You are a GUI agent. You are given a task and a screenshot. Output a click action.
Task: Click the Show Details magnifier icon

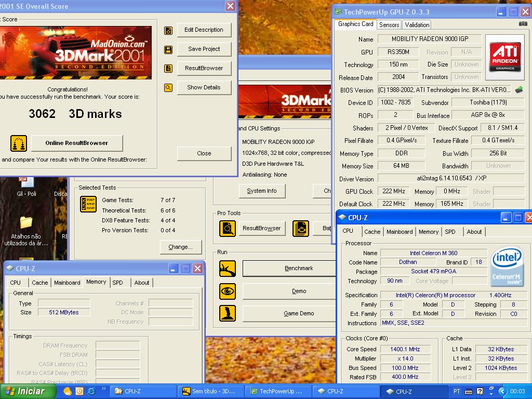tap(168, 88)
